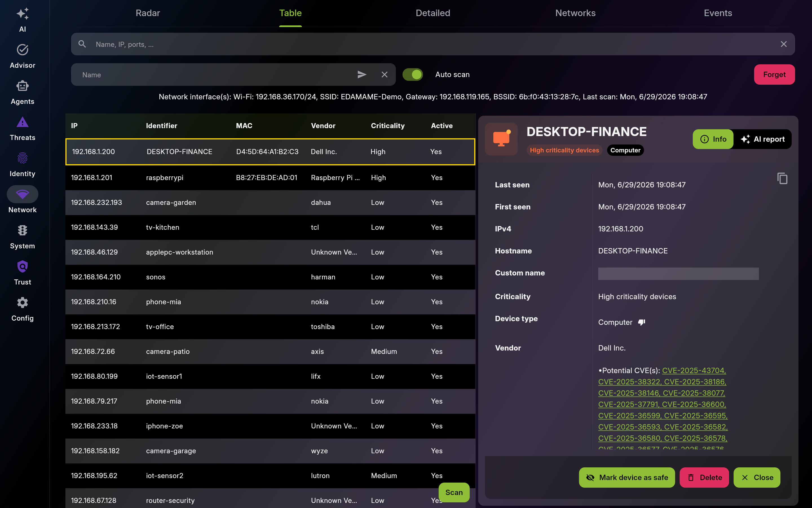Screen dimensions: 812x508
Task: Click the Forget button
Action: point(775,75)
